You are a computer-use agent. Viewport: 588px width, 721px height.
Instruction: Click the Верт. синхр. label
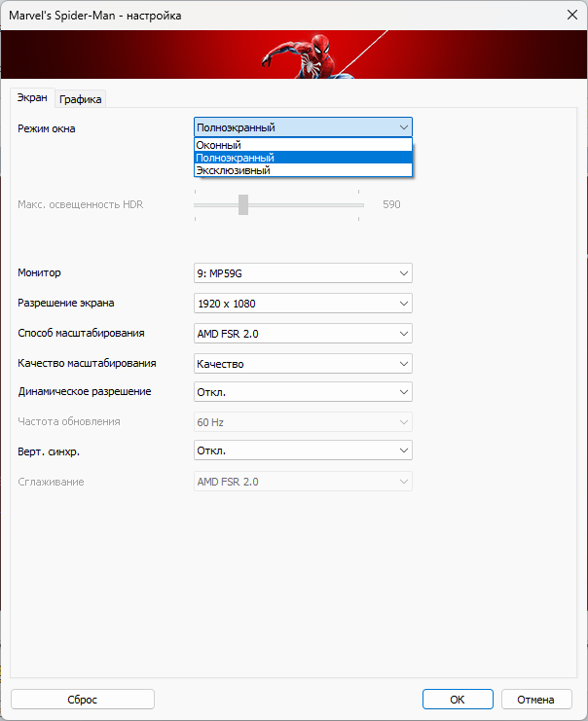[49, 451]
